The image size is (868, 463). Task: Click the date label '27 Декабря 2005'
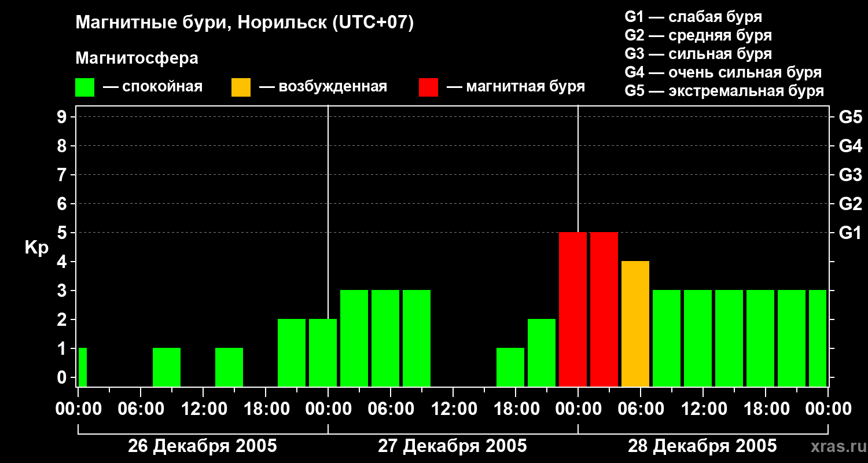pyautogui.click(x=453, y=446)
